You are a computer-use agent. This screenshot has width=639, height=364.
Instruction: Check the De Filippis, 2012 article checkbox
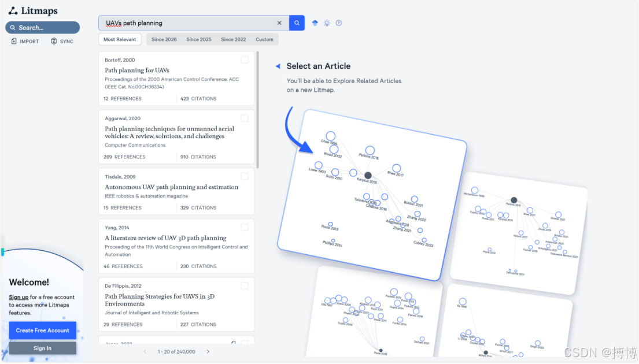pyautogui.click(x=244, y=286)
